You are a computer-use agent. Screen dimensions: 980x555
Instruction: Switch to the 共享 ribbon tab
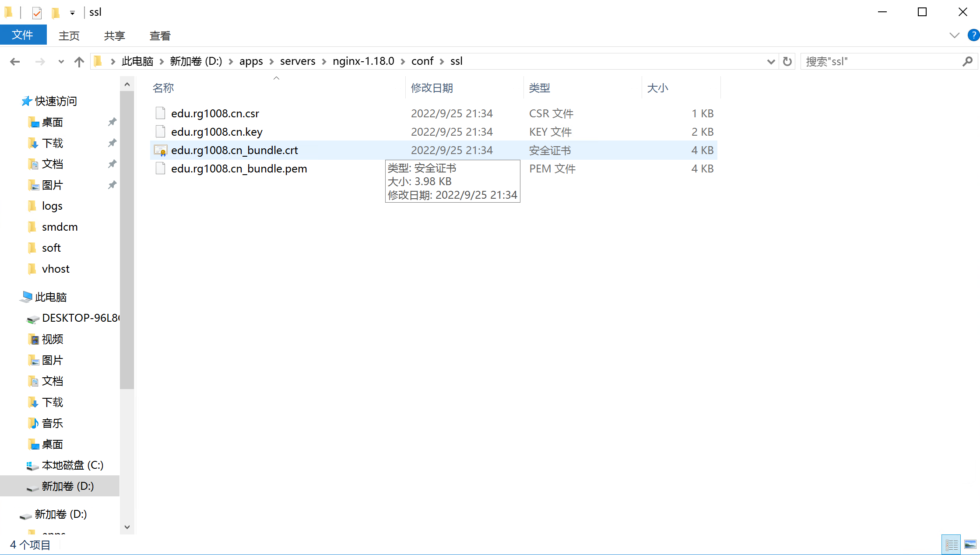pyautogui.click(x=114, y=36)
